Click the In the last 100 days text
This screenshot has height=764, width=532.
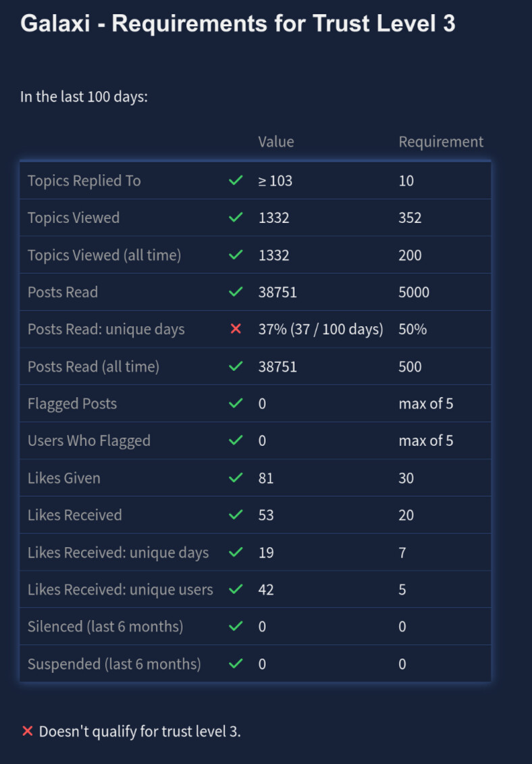click(84, 97)
